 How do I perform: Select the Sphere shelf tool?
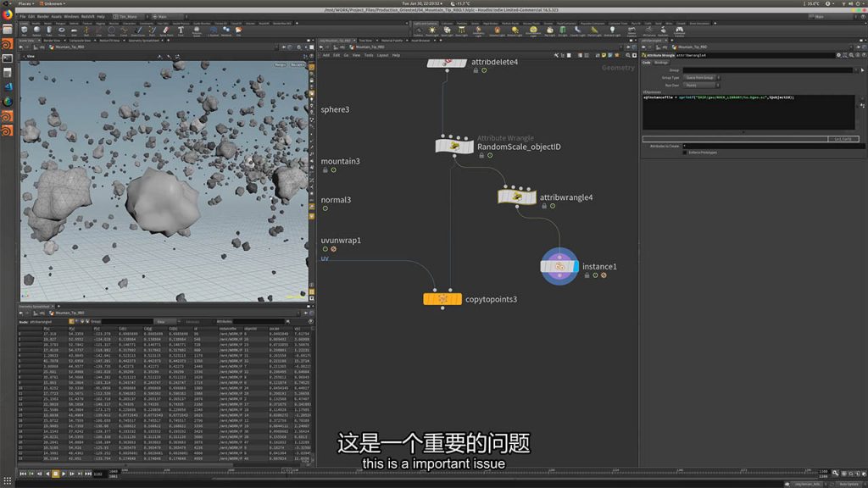coord(38,30)
